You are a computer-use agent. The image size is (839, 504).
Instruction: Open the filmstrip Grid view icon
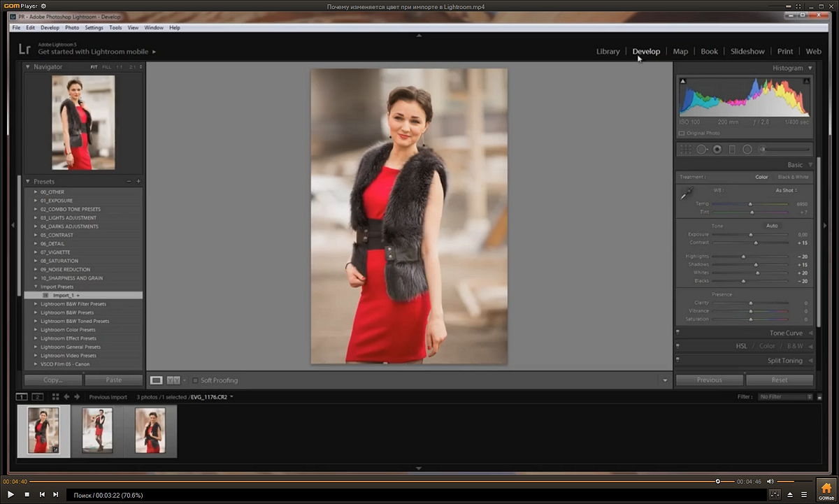(x=55, y=397)
